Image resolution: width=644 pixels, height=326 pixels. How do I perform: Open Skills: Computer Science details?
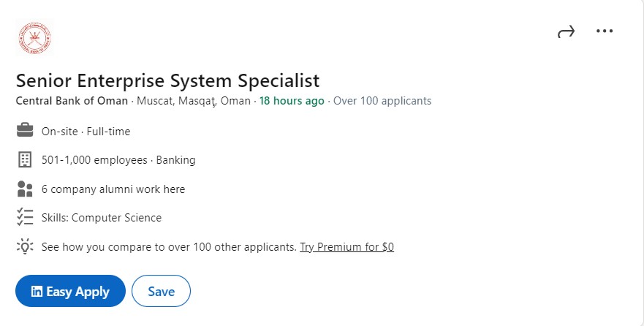[102, 218]
